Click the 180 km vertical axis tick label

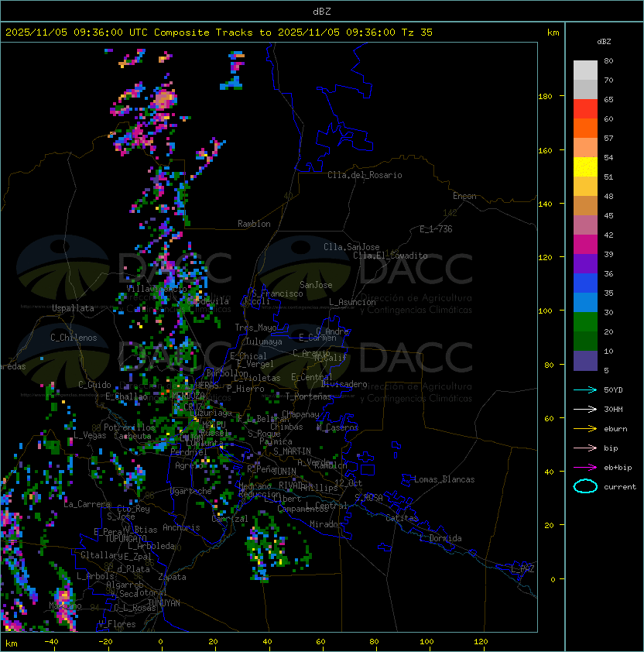tap(545, 97)
